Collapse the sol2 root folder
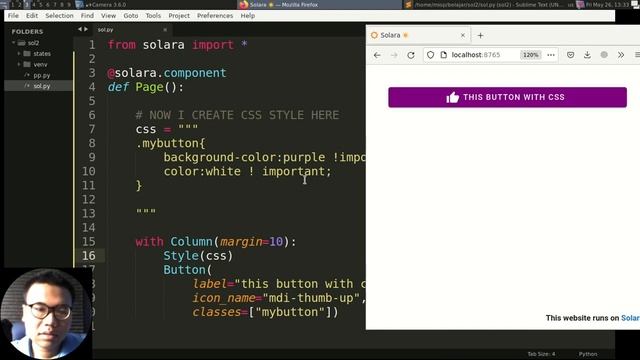640x360 pixels. pos(14,42)
